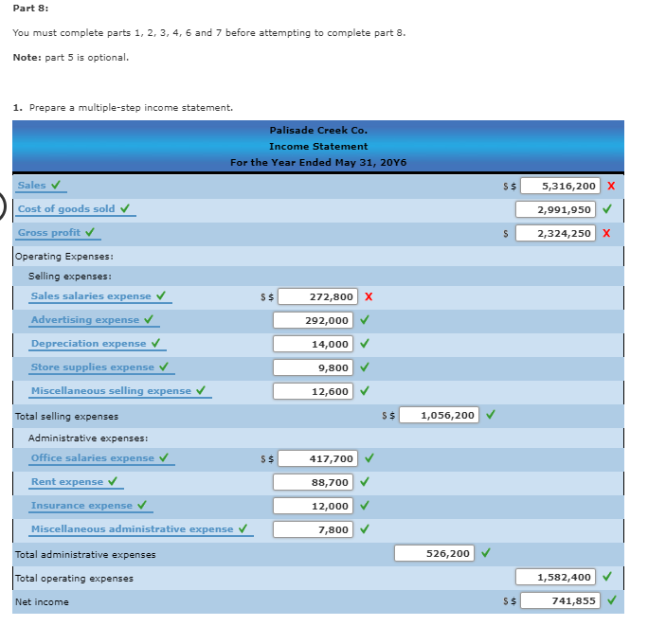This screenshot has height=644, width=666.
Task: Open the Miscellaneous administrative expense dropdown
Action: pos(141,529)
